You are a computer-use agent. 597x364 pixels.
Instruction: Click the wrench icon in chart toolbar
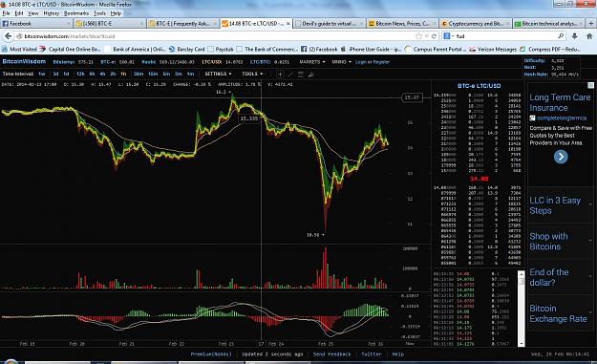click(310, 75)
